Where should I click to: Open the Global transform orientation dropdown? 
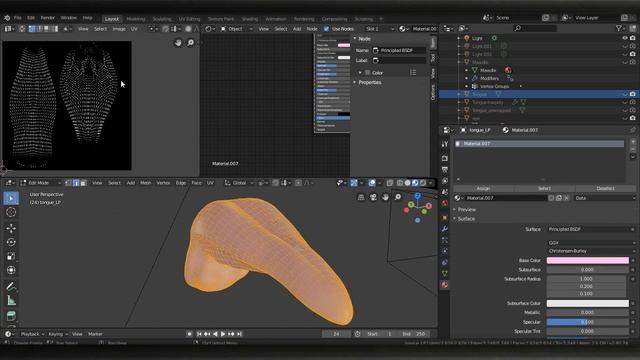[x=239, y=183]
